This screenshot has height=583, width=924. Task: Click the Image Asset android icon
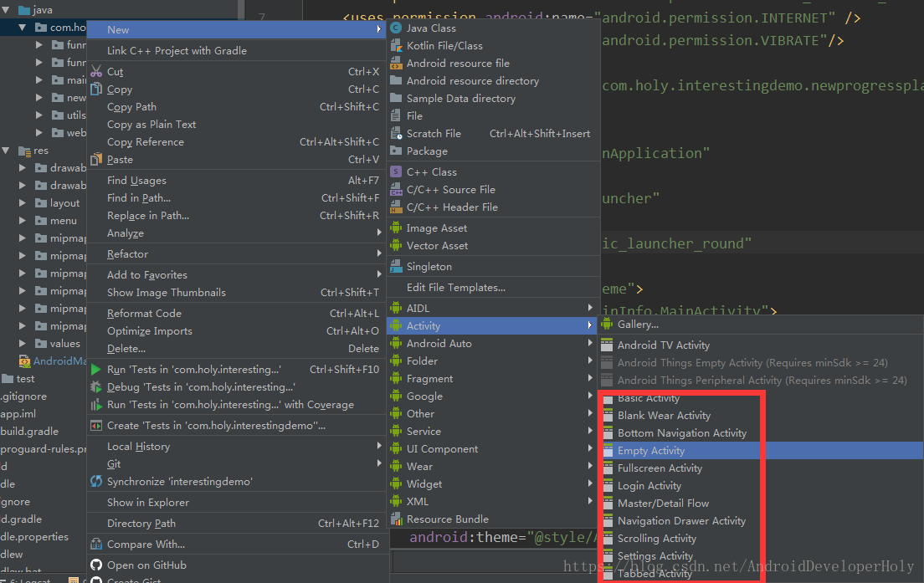click(x=396, y=228)
